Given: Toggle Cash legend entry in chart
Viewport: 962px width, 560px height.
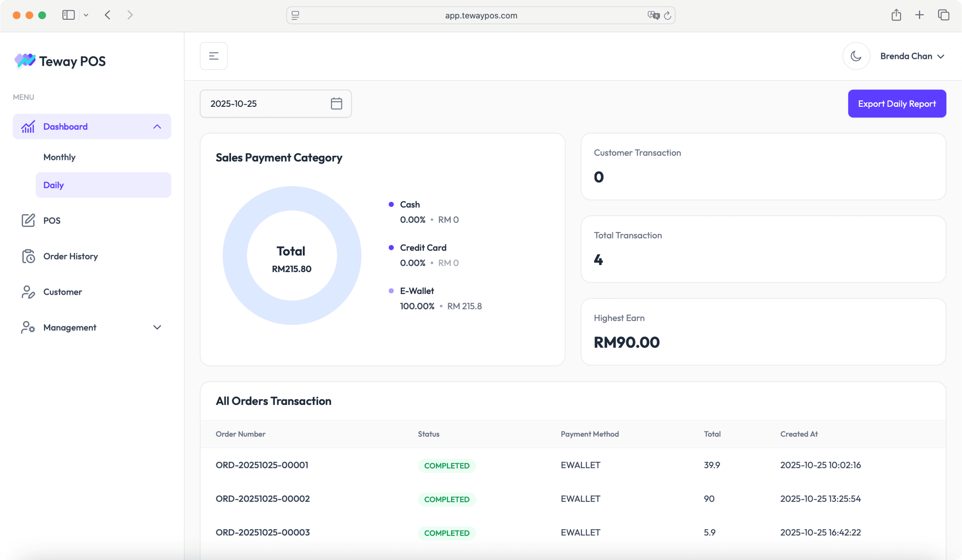Looking at the screenshot, I should (x=409, y=205).
